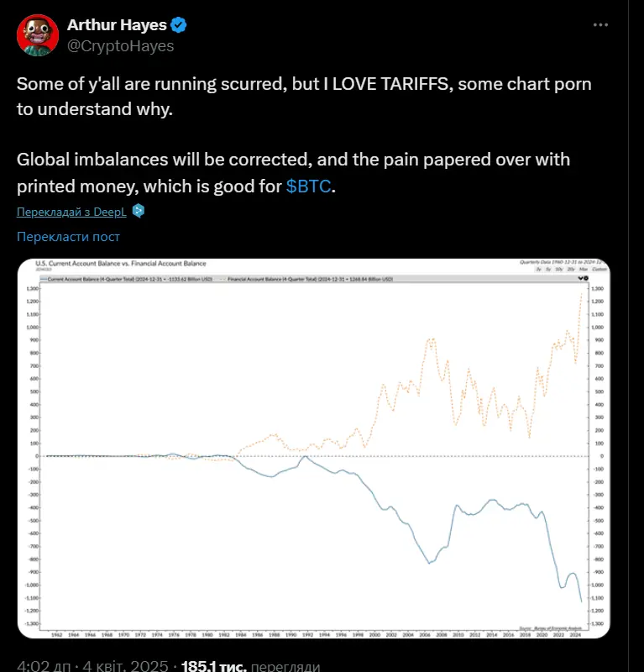Click the blue verified badge
The width and height of the screenshot is (644, 672).
tap(178, 25)
